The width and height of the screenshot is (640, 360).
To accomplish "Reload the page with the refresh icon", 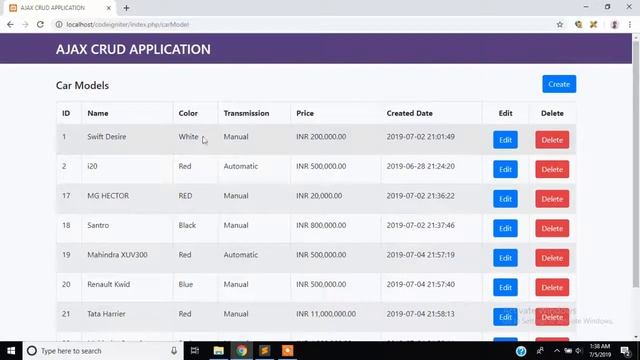I will (x=40, y=24).
